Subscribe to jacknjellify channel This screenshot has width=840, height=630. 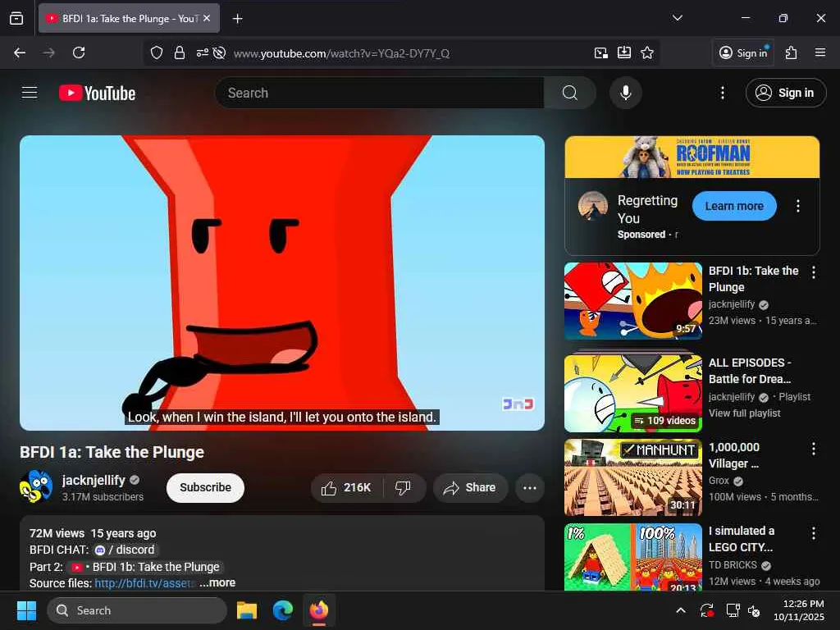pos(205,487)
